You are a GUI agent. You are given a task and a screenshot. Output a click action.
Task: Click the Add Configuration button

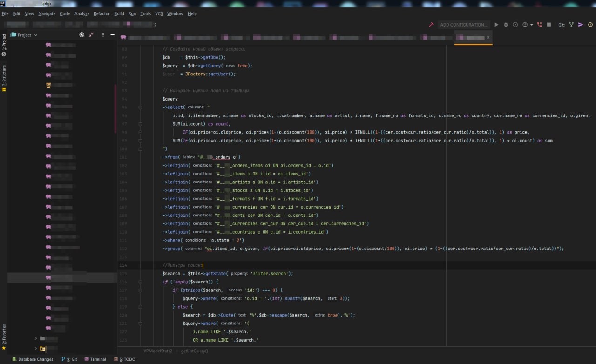pyautogui.click(x=463, y=25)
